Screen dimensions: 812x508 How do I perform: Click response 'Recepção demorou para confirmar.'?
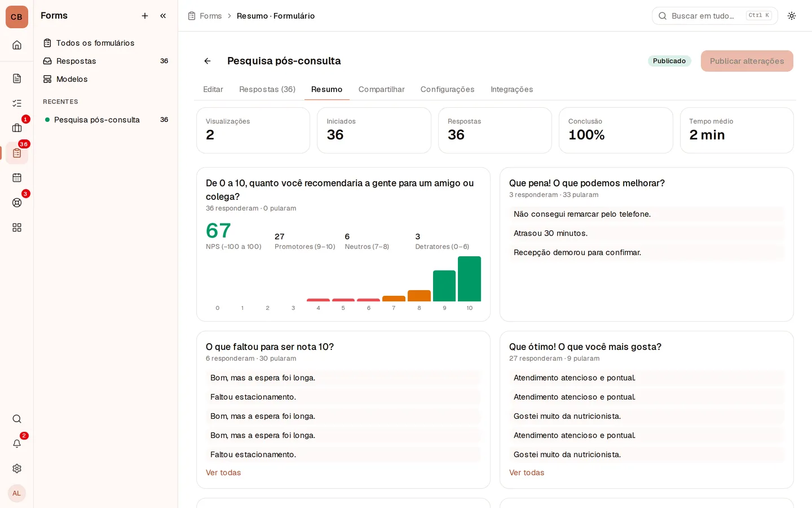point(647,252)
